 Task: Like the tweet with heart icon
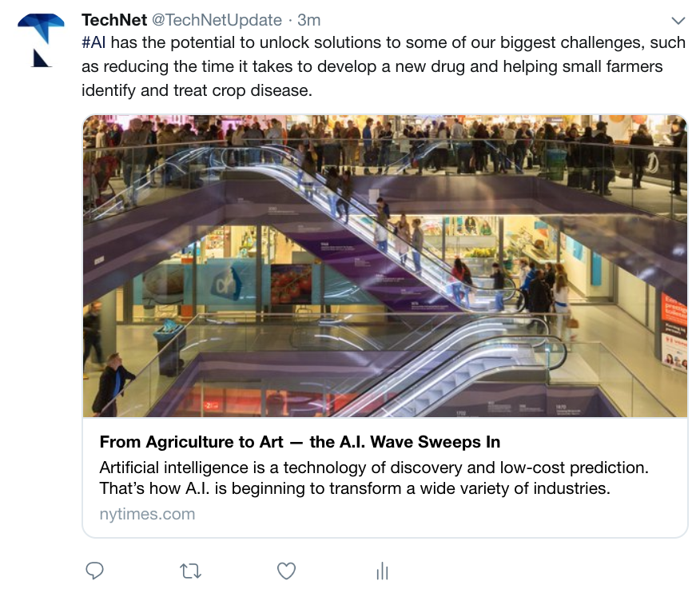pyautogui.click(x=286, y=571)
